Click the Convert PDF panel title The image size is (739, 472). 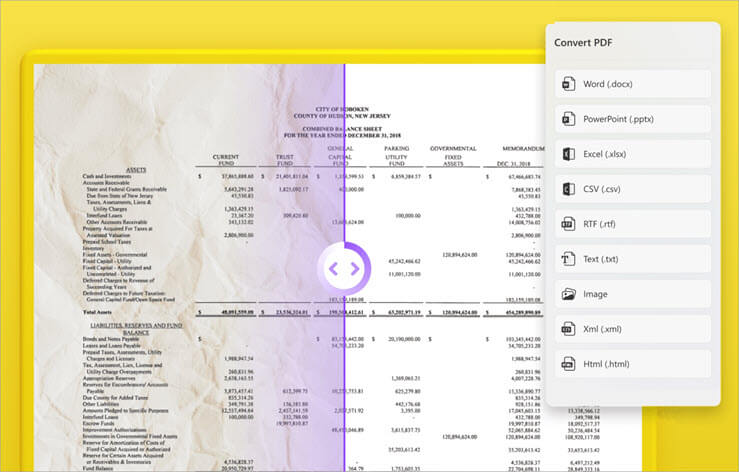click(x=583, y=42)
